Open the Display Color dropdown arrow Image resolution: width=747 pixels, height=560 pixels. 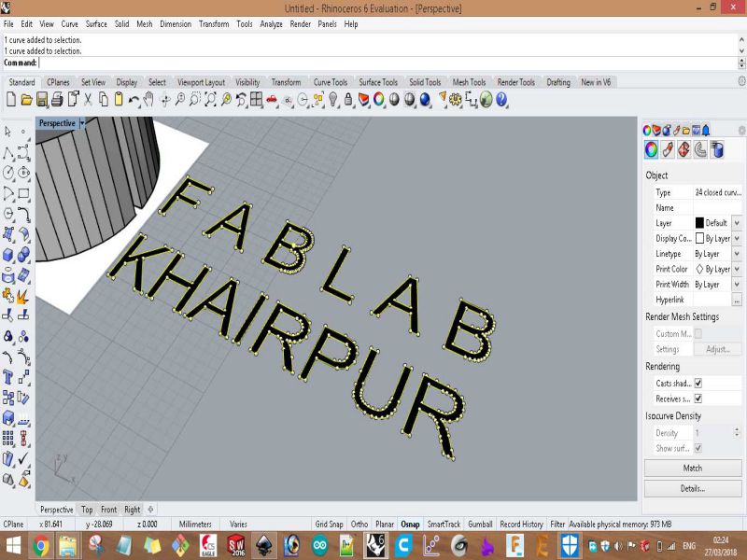click(737, 238)
